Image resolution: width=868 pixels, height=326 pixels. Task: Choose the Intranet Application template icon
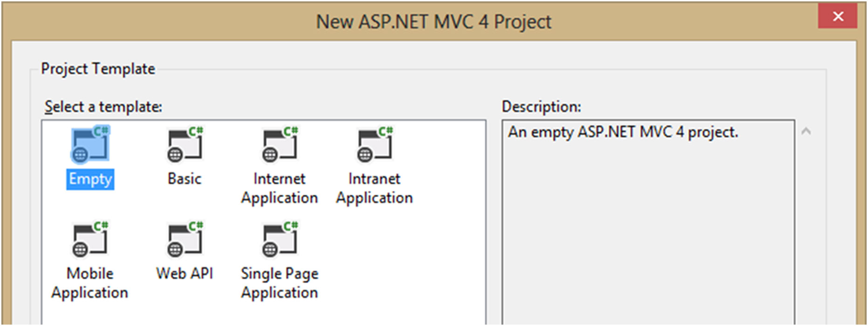pos(375,145)
